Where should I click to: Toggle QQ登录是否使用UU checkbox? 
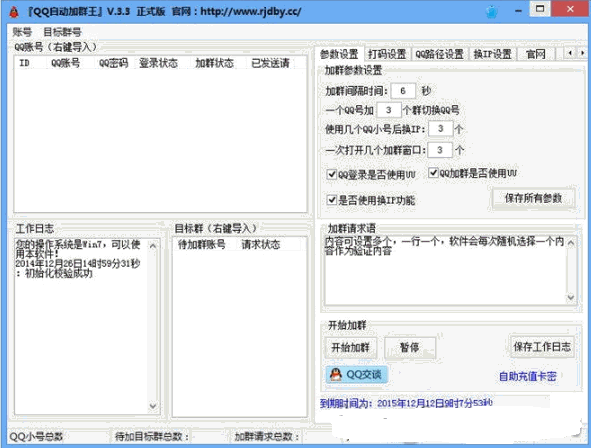click(332, 174)
